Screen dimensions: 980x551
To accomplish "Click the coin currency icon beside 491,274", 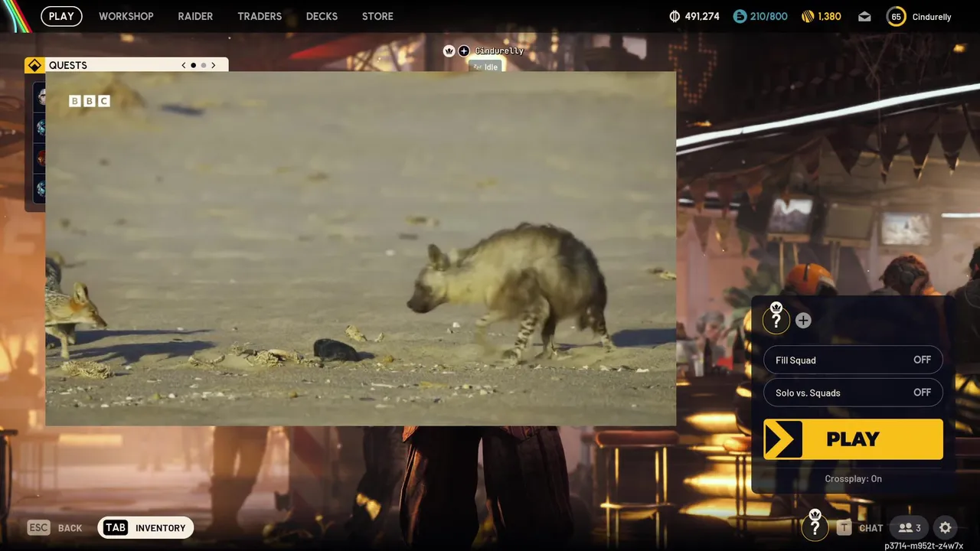I will [675, 16].
